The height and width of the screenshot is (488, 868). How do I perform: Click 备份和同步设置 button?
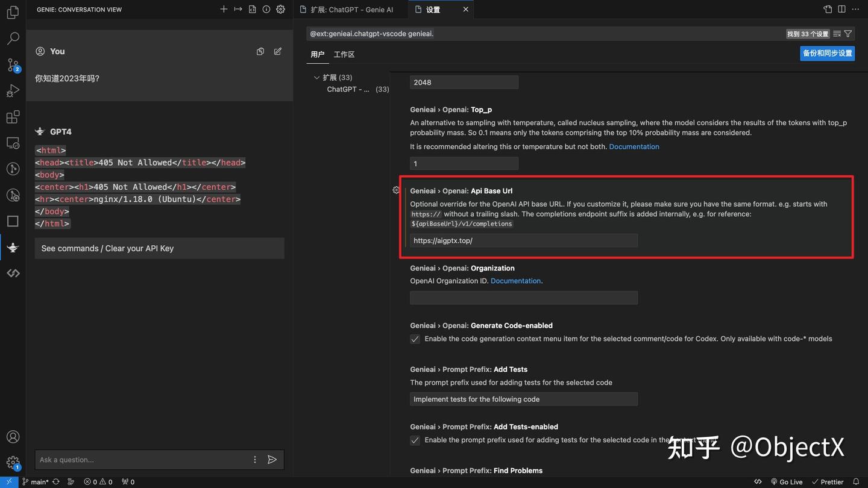coord(828,53)
